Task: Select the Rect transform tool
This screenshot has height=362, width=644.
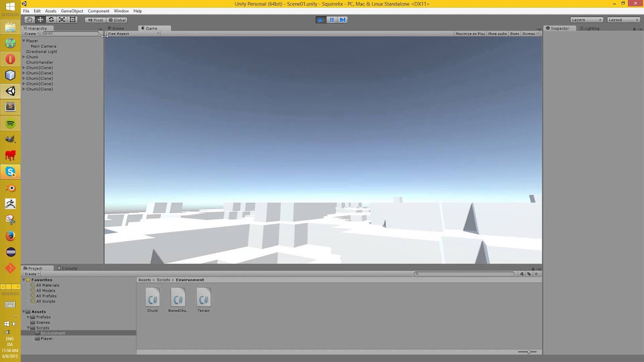Action: pos(72,20)
